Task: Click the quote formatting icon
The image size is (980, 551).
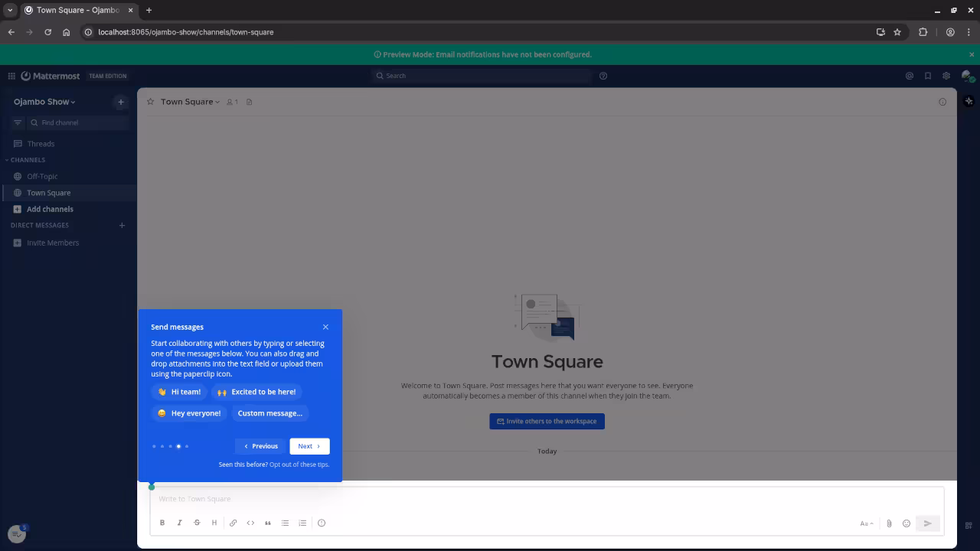Action: (x=268, y=523)
